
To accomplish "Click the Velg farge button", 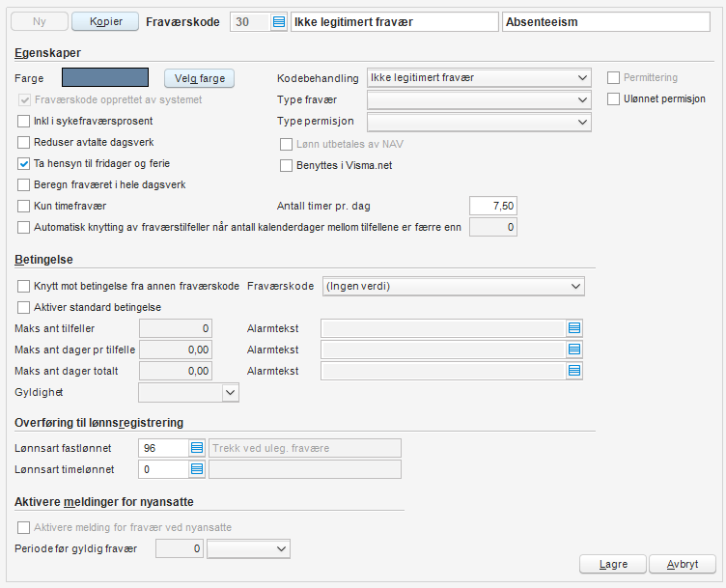I will (200, 78).
